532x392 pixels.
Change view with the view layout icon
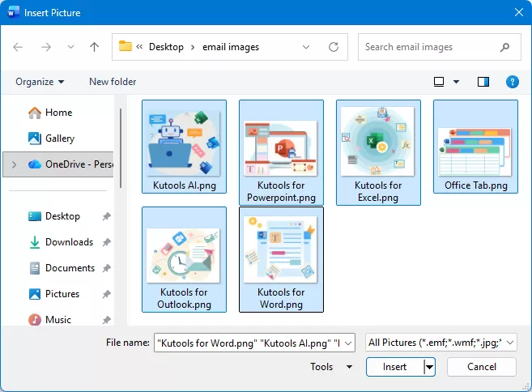pos(439,82)
